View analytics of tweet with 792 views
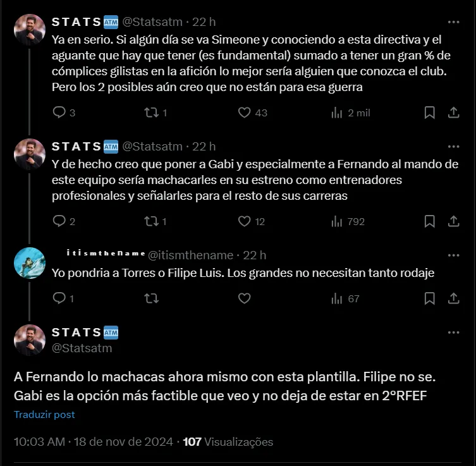Image resolution: width=476 pixels, height=466 pixels. [x=337, y=221]
